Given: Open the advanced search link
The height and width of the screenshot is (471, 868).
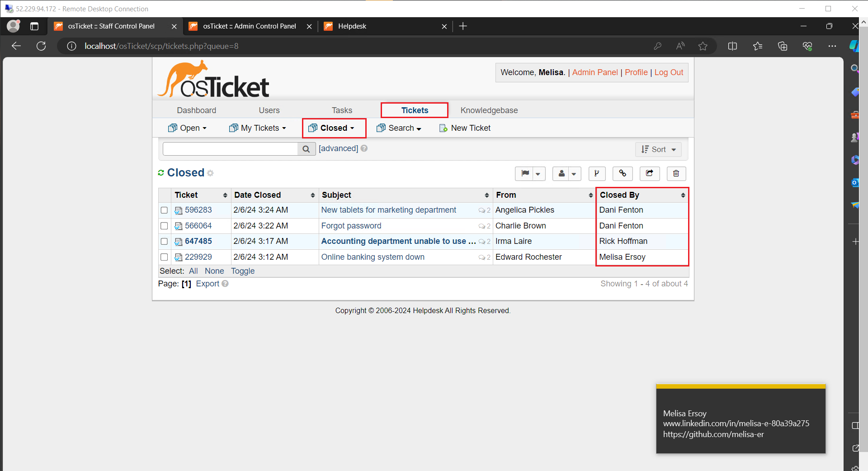Looking at the screenshot, I should click(338, 148).
